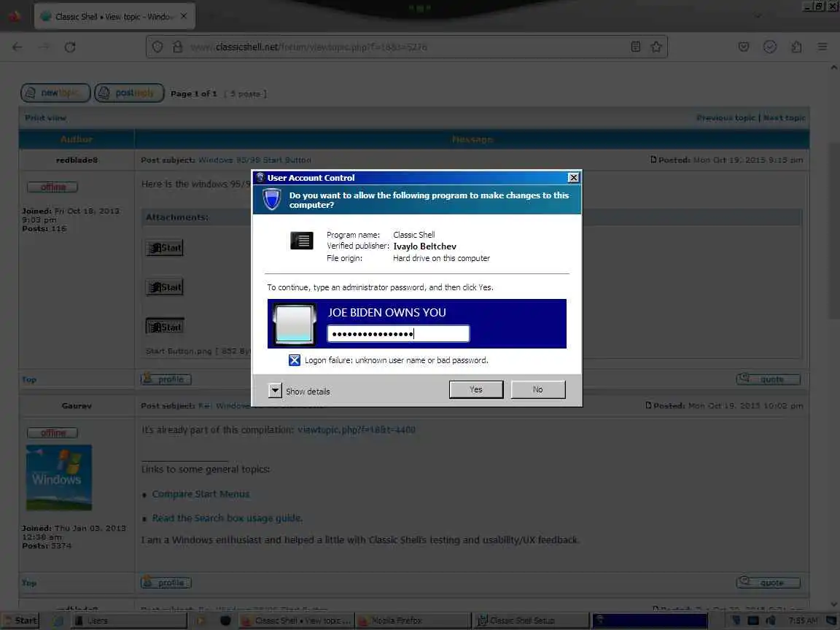840x630 pixels.
Task: Click the page vertical scrollbar up arrow
Action: pos(834,68)
